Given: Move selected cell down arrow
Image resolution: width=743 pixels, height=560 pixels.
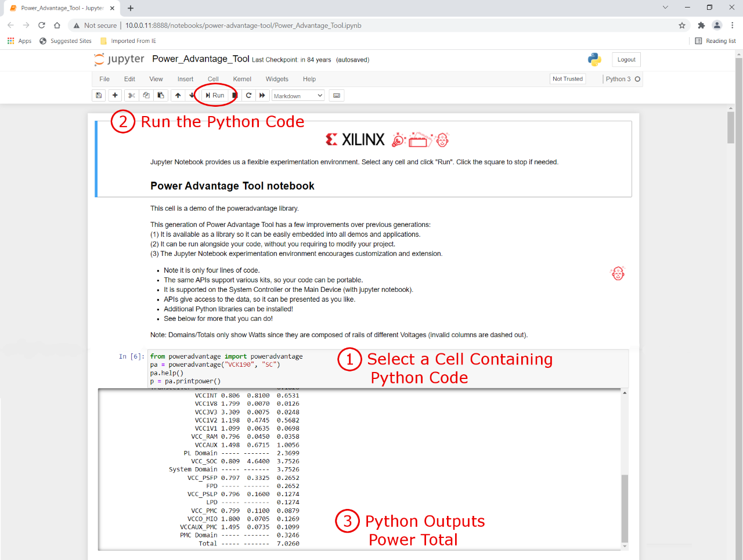Looking at the screenshot, I should tap(192, 95).
